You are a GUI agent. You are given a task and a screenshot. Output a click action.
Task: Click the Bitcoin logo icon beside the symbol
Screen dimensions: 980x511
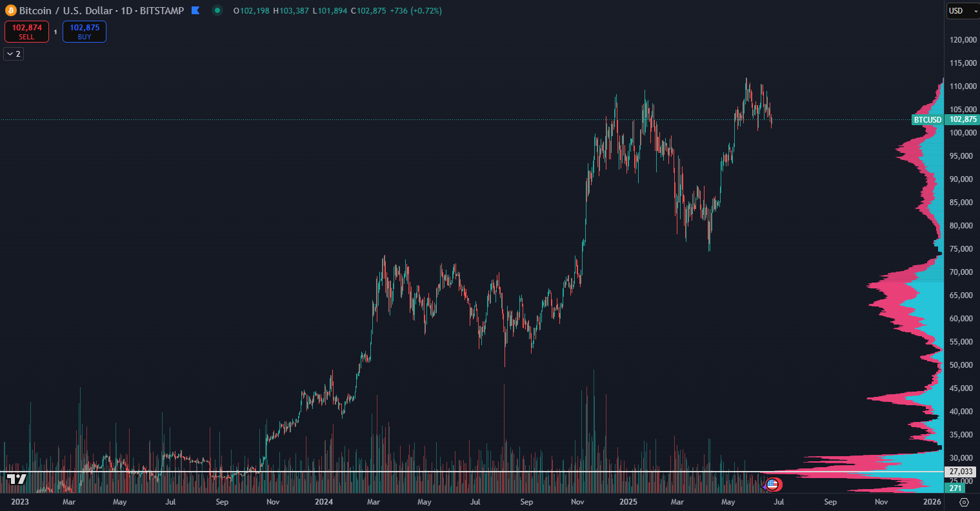(x=11, y=11)
